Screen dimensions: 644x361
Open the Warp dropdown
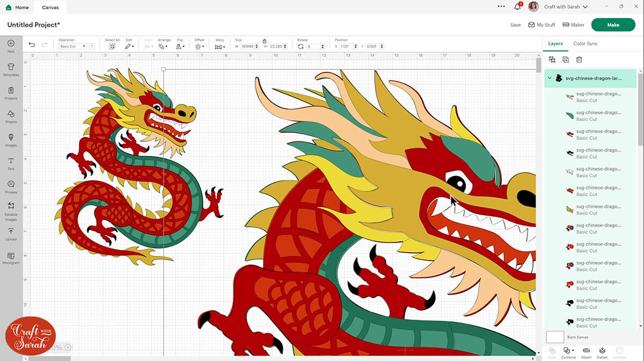(219, 47)
